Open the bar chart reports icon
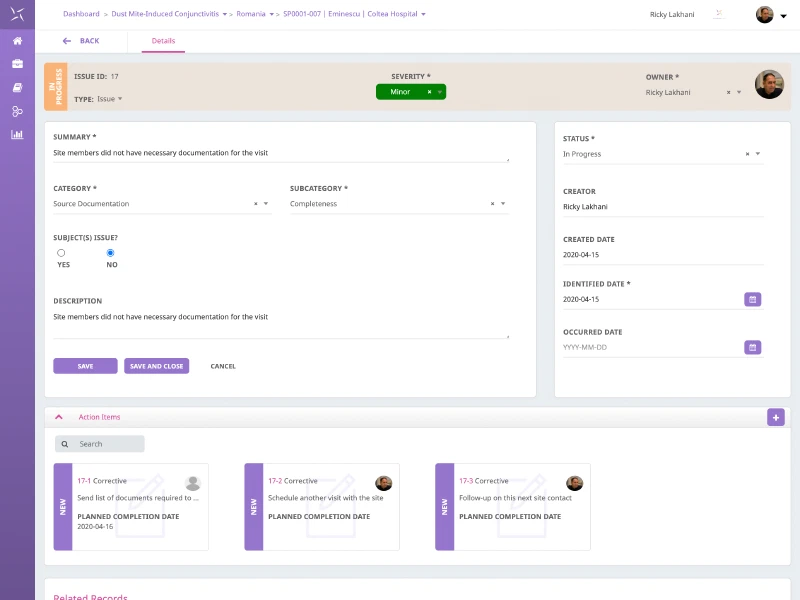 [x=17, y=135]
